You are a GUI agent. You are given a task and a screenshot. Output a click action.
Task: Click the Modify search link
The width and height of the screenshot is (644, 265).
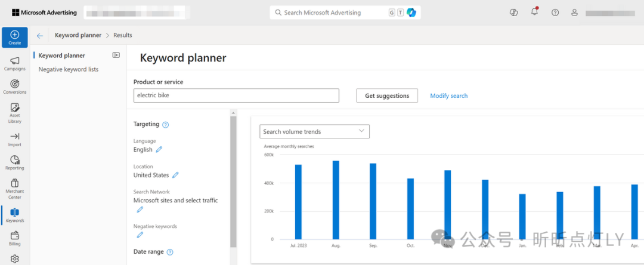click(x=448, y=95)
